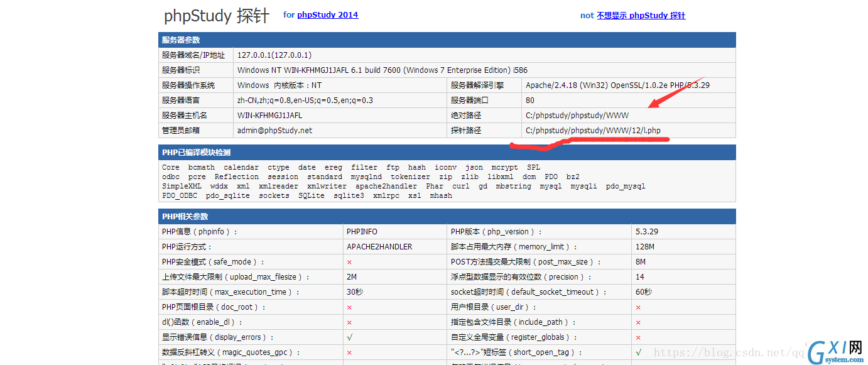
Task: Select the default_socket_timeout value 60秒
Action: tap(644, 292)
